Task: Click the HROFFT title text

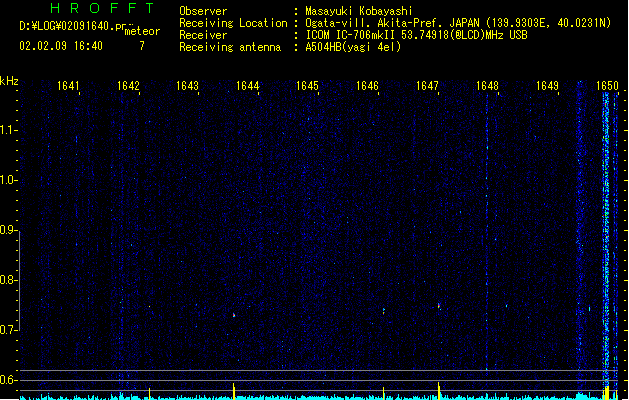Action: [x=103, y=8]
